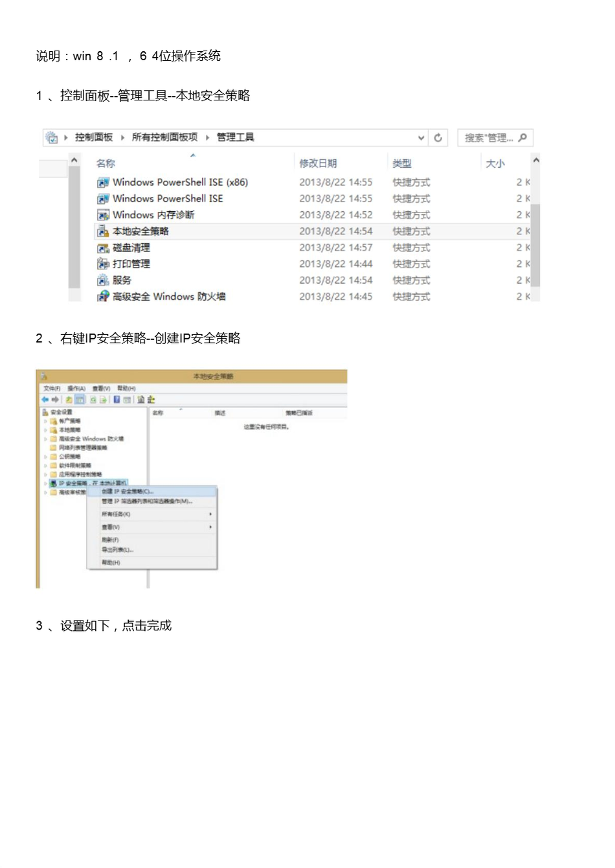The image size is (615, 868).
Task: Click the blue back arrow in the MMC toolbar
Action: pyautogui.click(x=45, y=400)
